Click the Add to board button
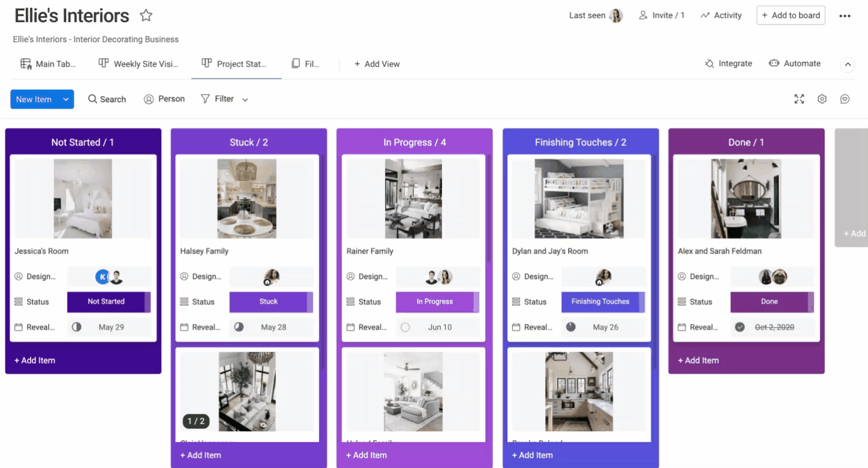 [790, 16]
